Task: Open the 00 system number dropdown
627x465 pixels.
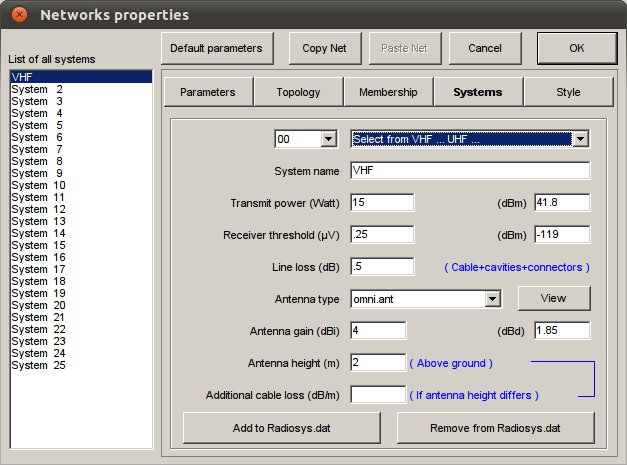Action: [329, 139]
